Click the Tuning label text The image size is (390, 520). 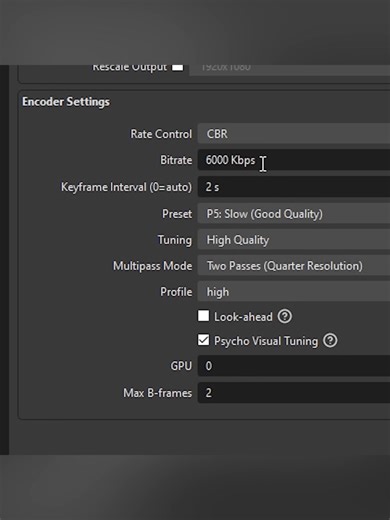pos(175,240)
